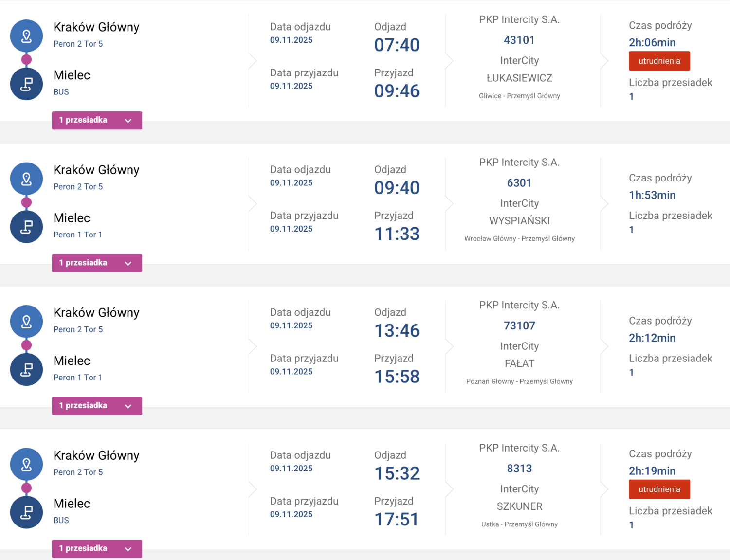Expand the transfer details for the 09:40 departure
The width and height of the screenshot is (730, 560).
coord(97,263)
